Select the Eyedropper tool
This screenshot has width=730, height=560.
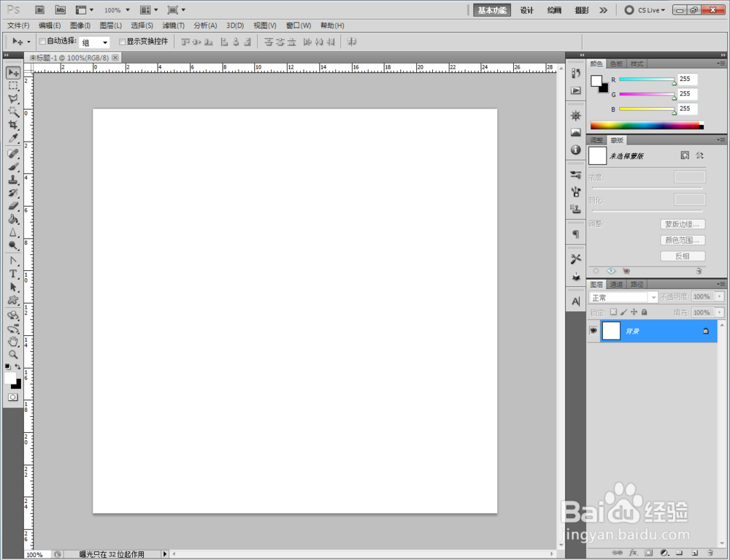[13, 138]
